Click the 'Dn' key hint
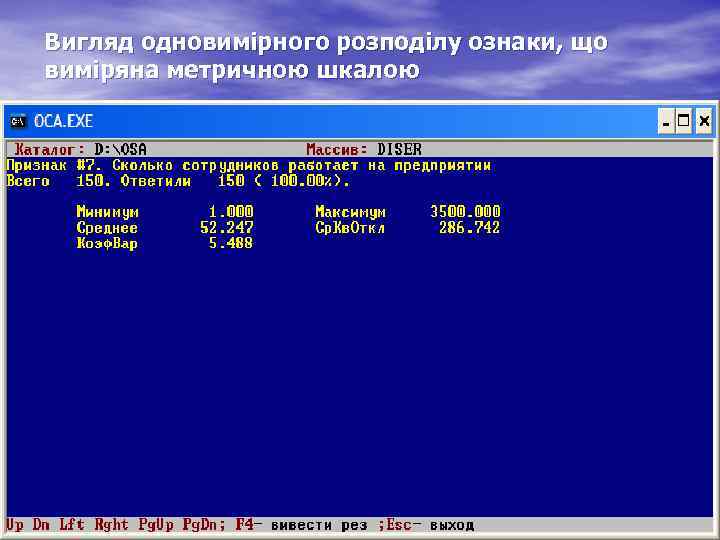 [41, 524]
